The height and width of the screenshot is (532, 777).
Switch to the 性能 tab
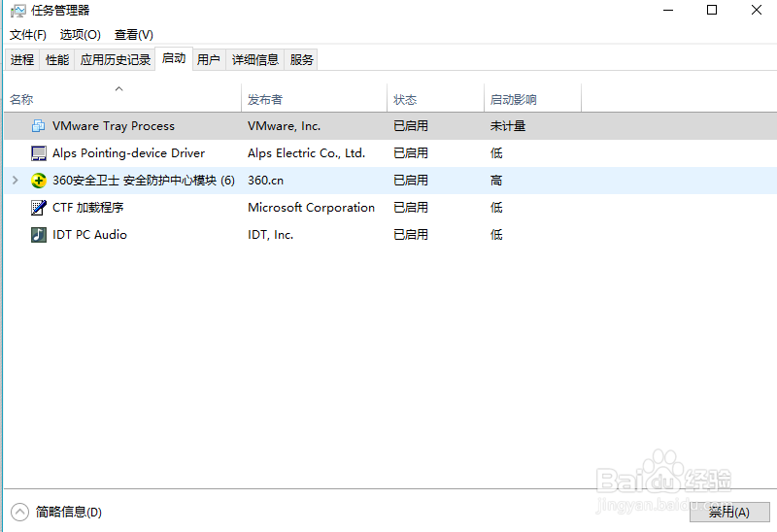click(57, 60)
